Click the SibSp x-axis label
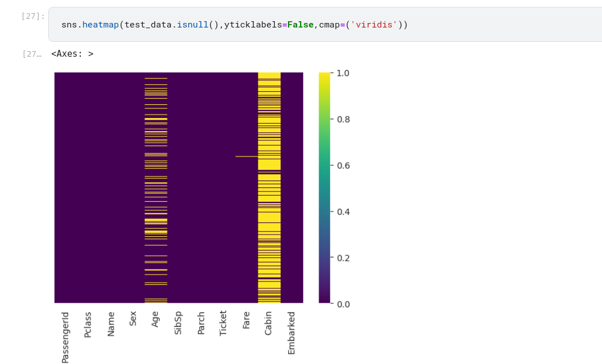Viewport: 602px width, 364px height. click(x=178, y=323)
